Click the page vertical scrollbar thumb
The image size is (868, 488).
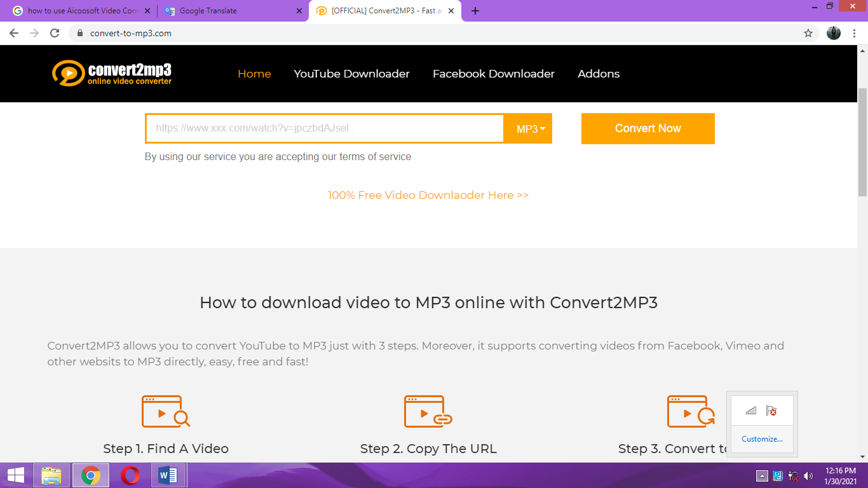pyautogui.click(x=862, y=142)
